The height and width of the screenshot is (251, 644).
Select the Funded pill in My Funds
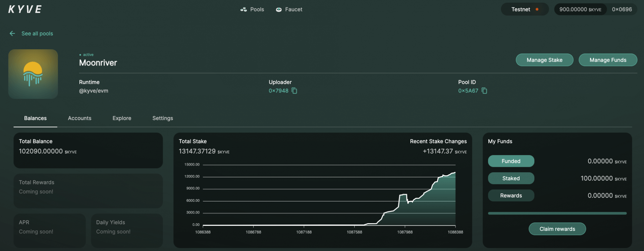[x=511, y=161]
